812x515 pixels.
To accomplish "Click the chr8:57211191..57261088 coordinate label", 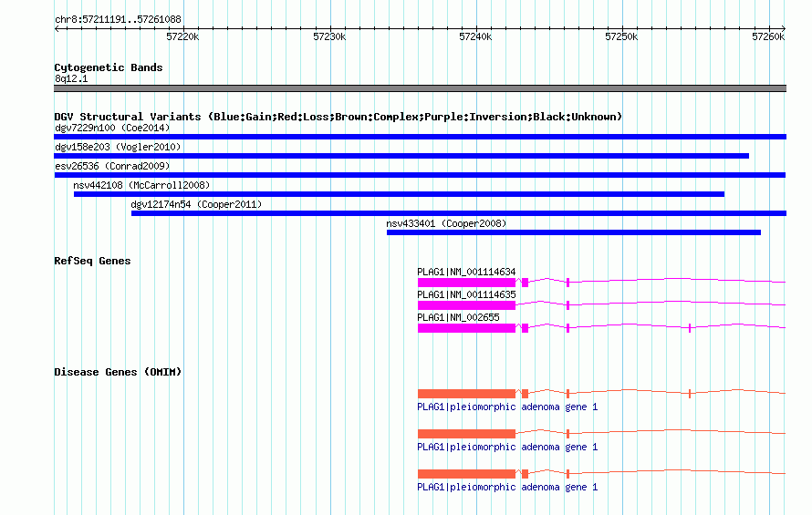I will tap(118, 20).
